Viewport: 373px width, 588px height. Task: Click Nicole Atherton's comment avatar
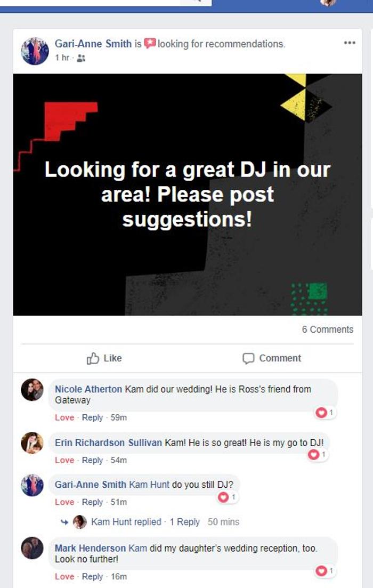tap(33, 390)
